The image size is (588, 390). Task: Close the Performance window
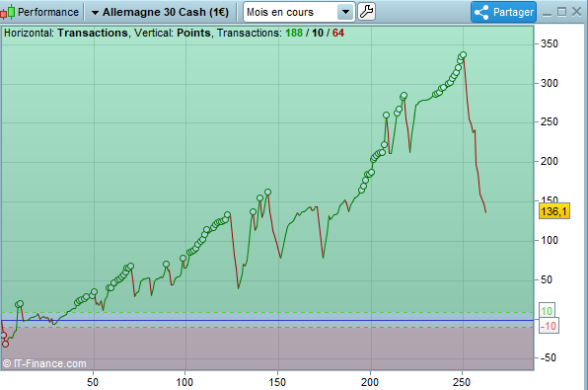pos(577,12)
